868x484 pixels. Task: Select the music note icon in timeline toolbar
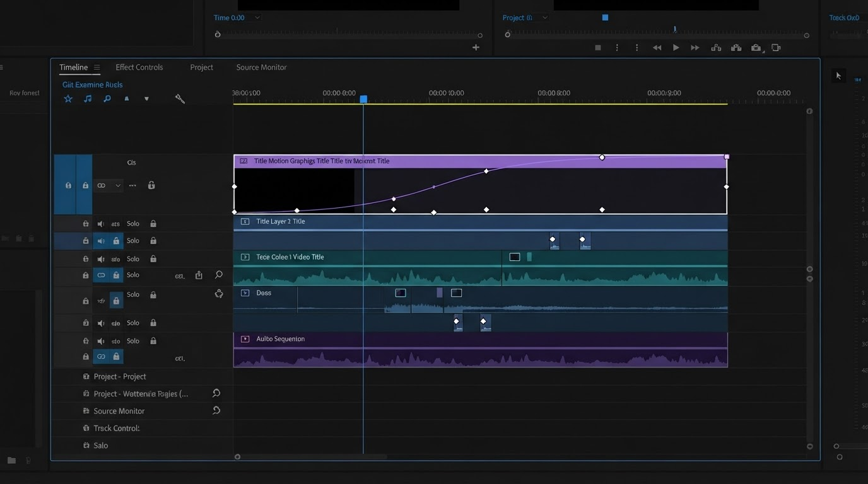(x=88, y=99)
